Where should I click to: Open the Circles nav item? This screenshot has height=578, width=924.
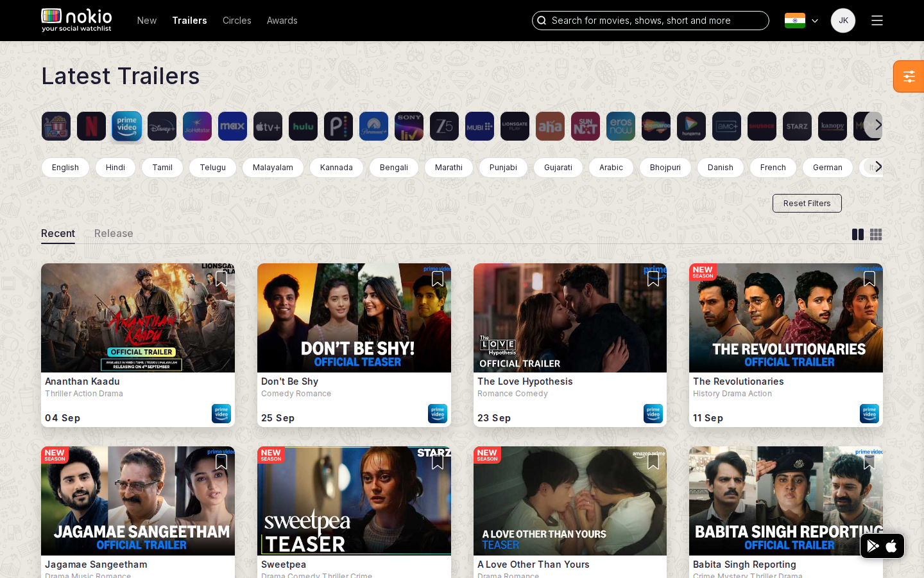(237, 21)
